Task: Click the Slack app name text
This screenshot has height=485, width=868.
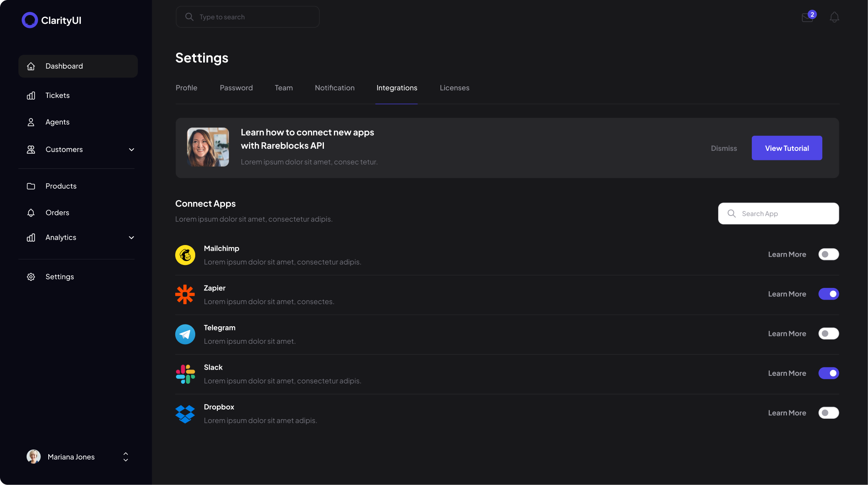Action: (x=213, y=367)
